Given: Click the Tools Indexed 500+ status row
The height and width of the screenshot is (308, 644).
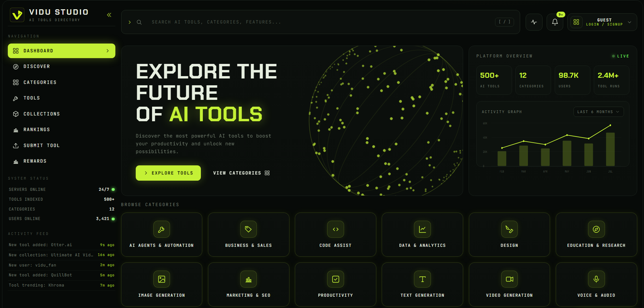Looking at the screenshot, I should point(62,199).
